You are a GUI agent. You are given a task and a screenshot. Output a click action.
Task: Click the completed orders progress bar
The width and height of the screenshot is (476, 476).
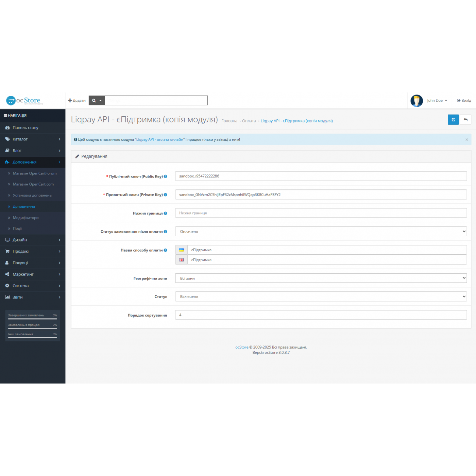(33, 319)
